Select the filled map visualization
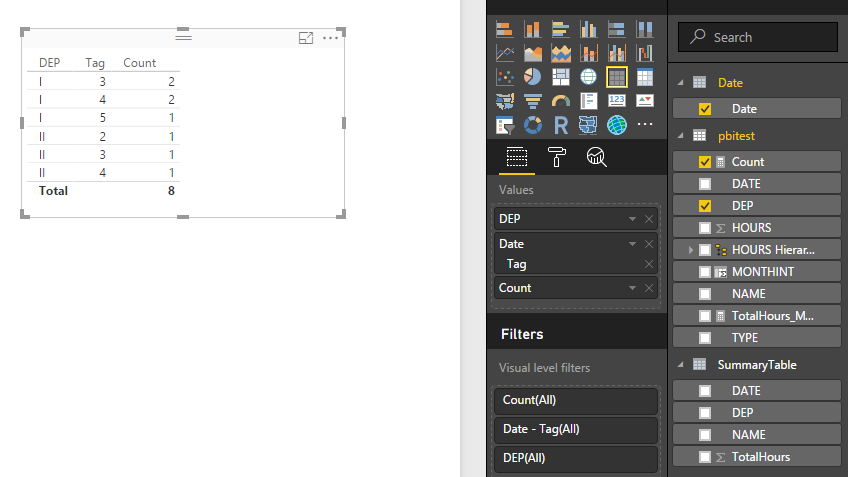The width and height of the screenshot is (848, 477). click(505, 101)
